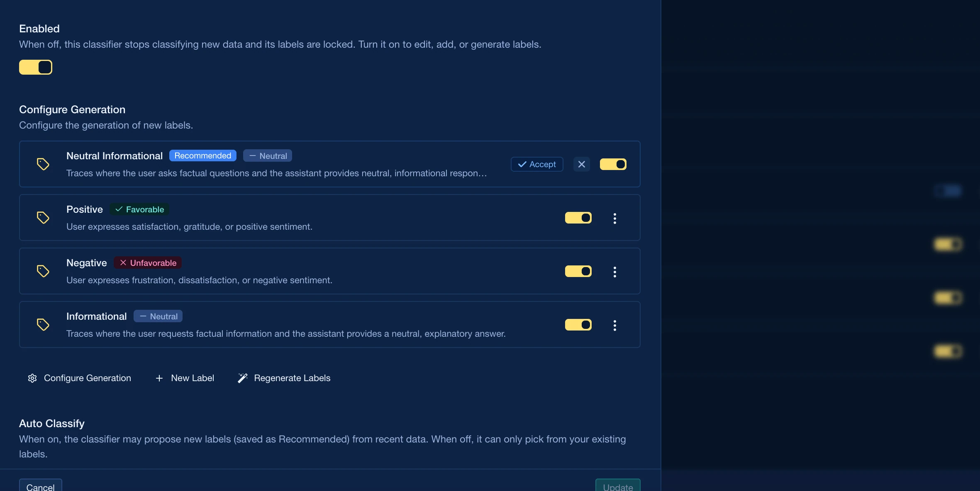The width and height of the screenshot is (980, 491).
Task: Click the tag icon beside Informational label
Action: pyautogui.click(x=43, y=325)
